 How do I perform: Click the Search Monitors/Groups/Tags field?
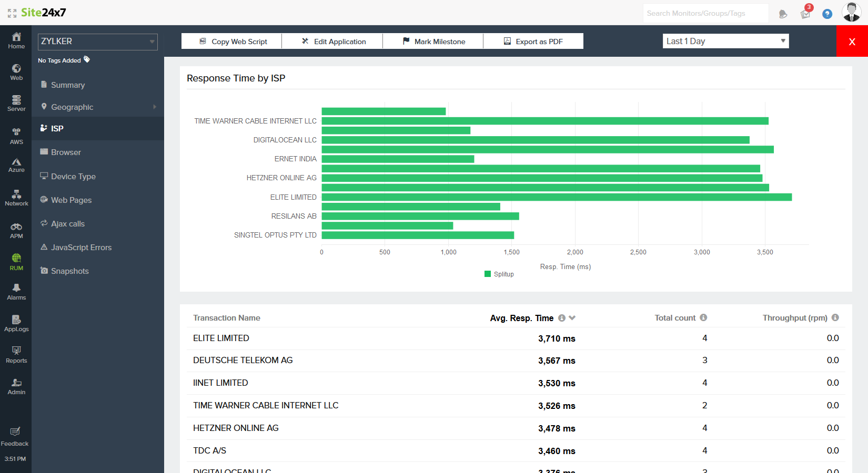705,14
